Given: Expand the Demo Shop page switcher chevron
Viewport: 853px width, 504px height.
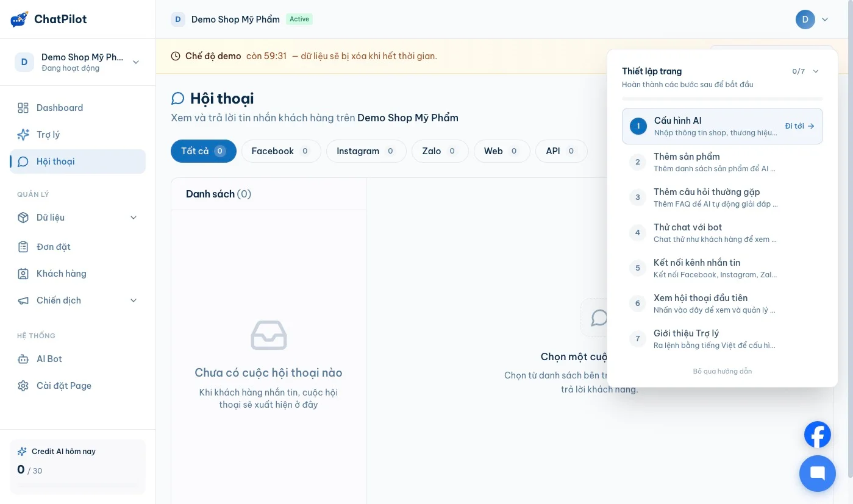Looking at the screenshot, I should [136, 62].
